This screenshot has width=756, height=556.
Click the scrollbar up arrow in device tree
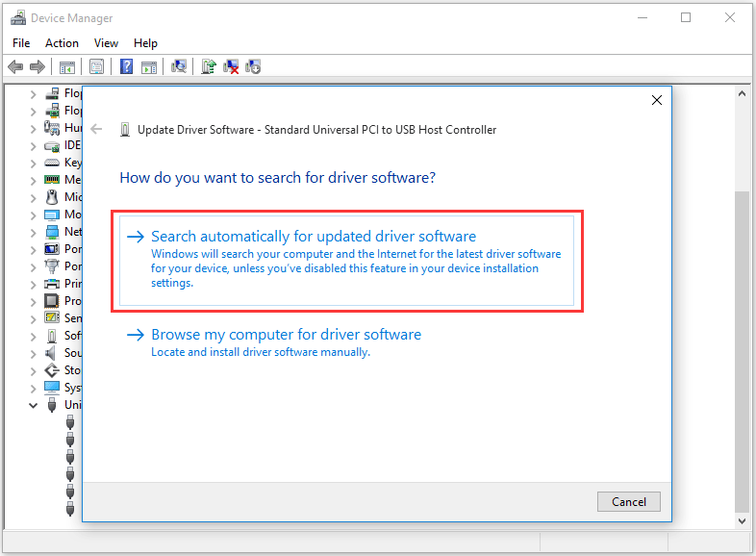pyautogui.click(x=742, y=93)
